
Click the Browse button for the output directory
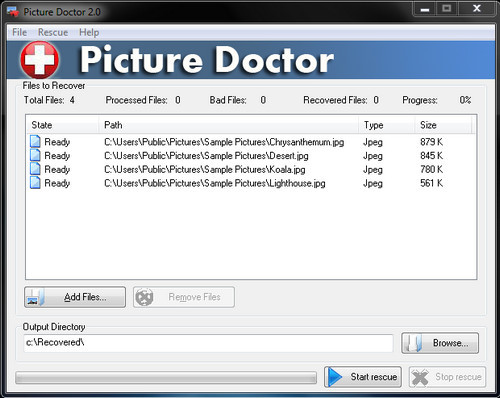coord(440,343)
